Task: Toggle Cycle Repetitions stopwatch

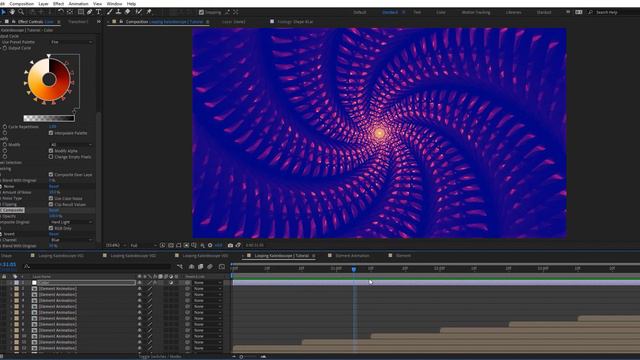Action: (5, 127)
